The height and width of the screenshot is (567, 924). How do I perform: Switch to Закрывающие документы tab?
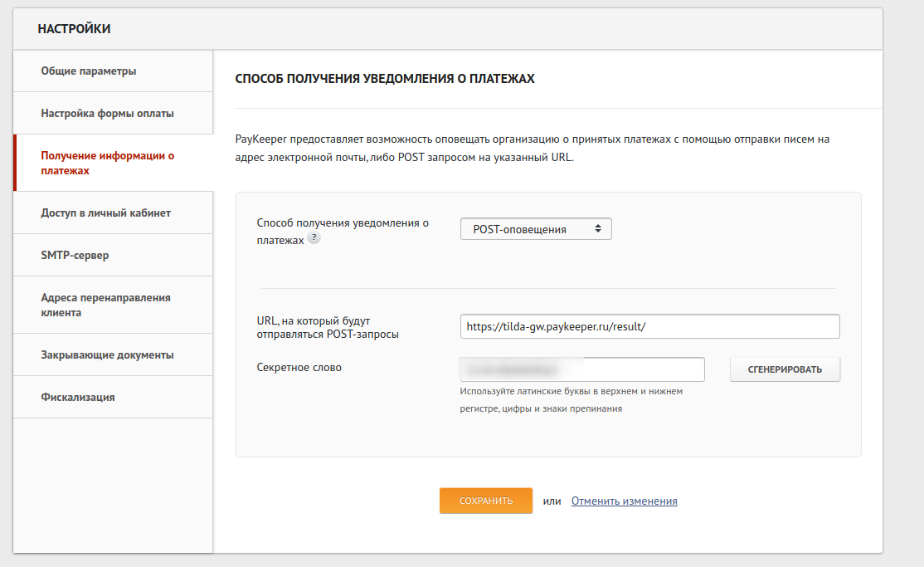coord(107,355)
